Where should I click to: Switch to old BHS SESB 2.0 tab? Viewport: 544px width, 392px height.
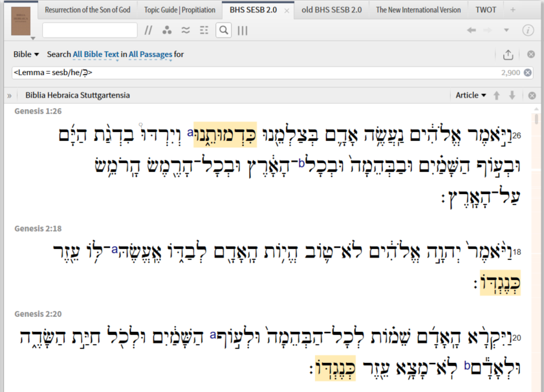click(x=331, y=10)
